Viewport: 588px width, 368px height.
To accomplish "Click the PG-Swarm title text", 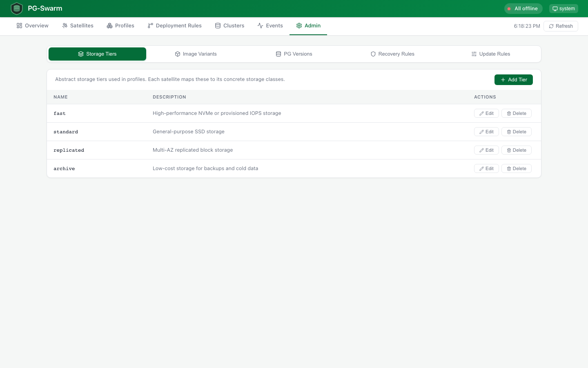I will point(45,8).
